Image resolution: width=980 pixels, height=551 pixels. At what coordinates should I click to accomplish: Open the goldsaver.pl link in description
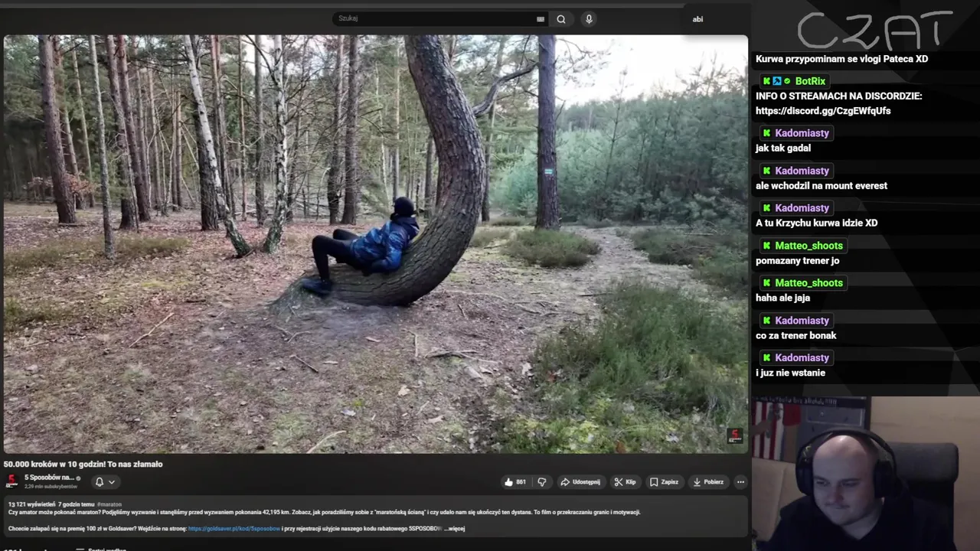click(234, 528)
